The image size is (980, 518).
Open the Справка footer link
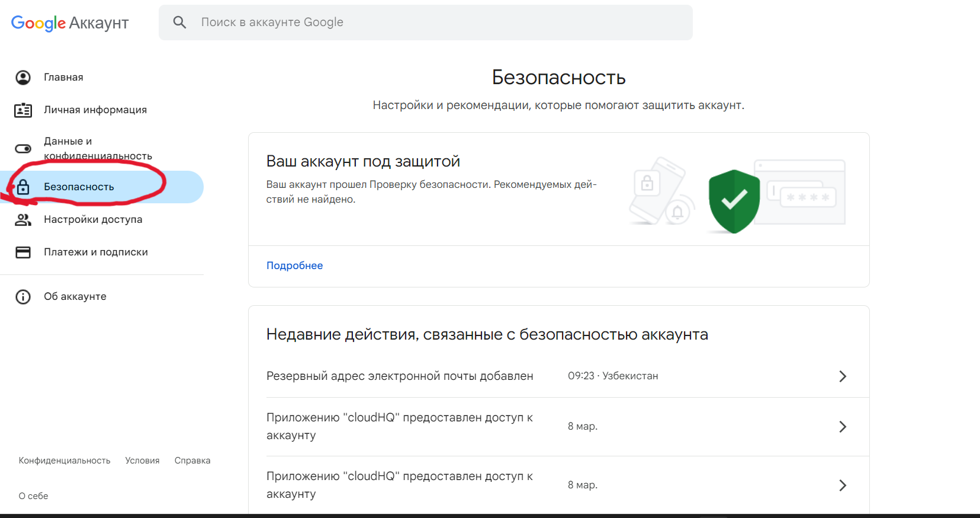click(x=192, y=461)
